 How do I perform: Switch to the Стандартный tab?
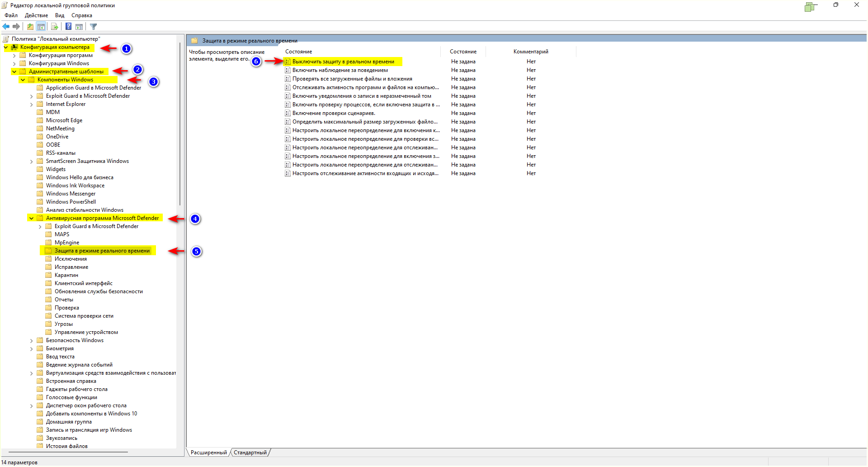[250, 453]
